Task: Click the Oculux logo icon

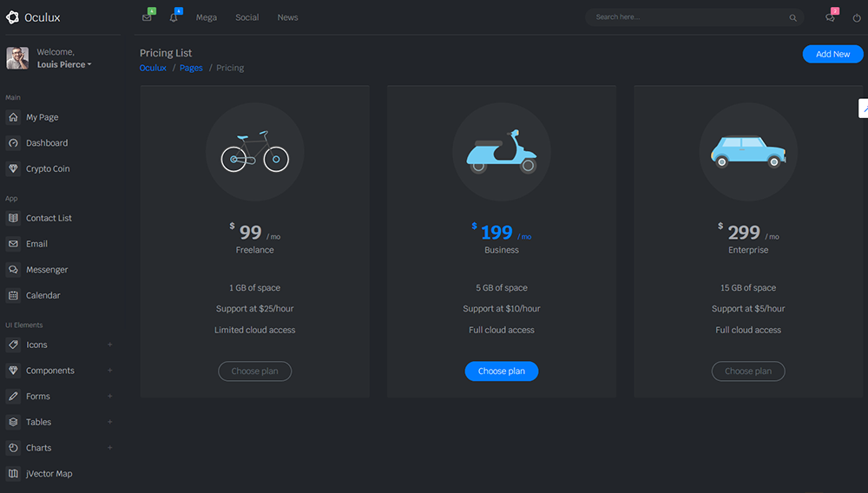Action: click(12, 17)
